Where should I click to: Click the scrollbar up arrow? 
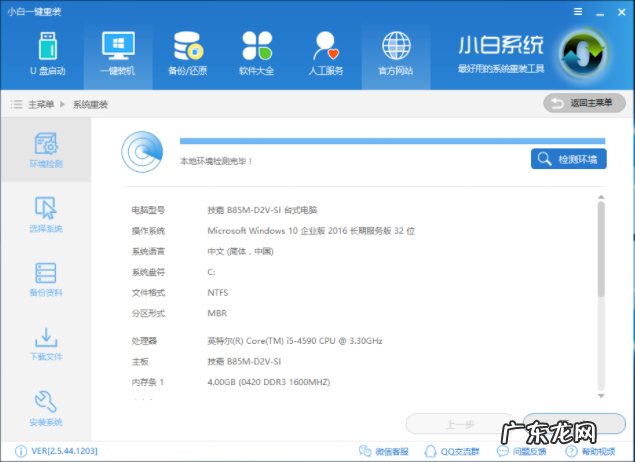tap(601, 197)
